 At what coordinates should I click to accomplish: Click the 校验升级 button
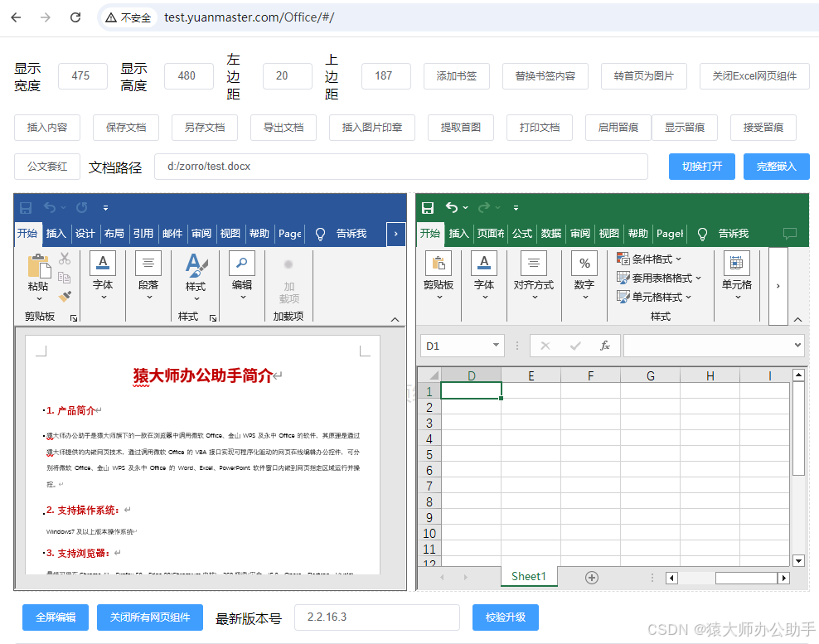point(506,617)
